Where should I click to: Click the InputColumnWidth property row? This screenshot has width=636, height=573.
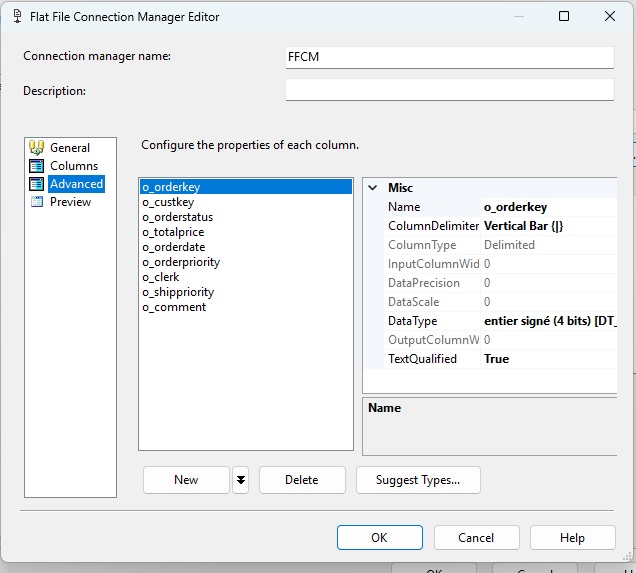501,264
